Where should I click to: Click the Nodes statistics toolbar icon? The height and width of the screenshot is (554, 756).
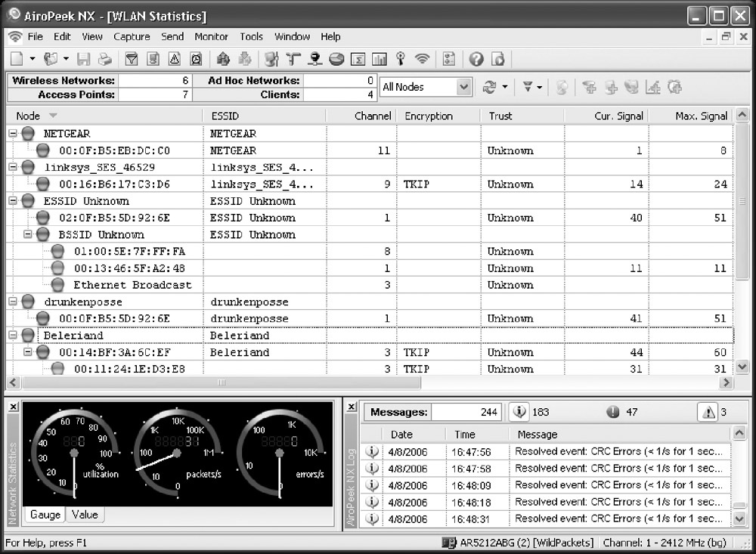click(x=271, y=59)
